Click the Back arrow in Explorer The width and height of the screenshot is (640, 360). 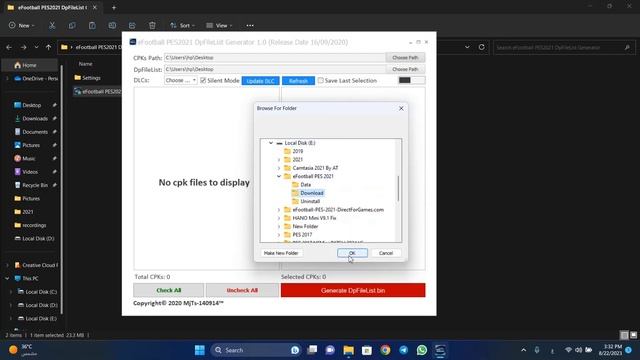[x=9, y=47]
